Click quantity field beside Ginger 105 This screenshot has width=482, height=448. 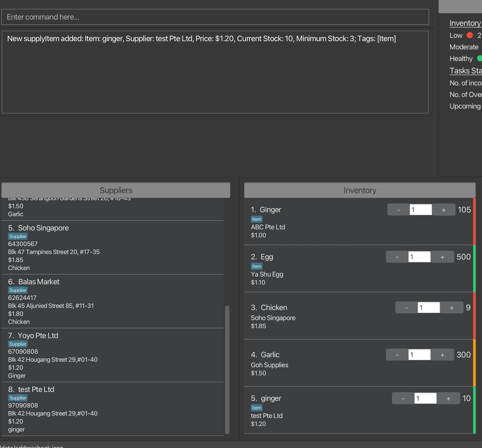click(420, 210)
